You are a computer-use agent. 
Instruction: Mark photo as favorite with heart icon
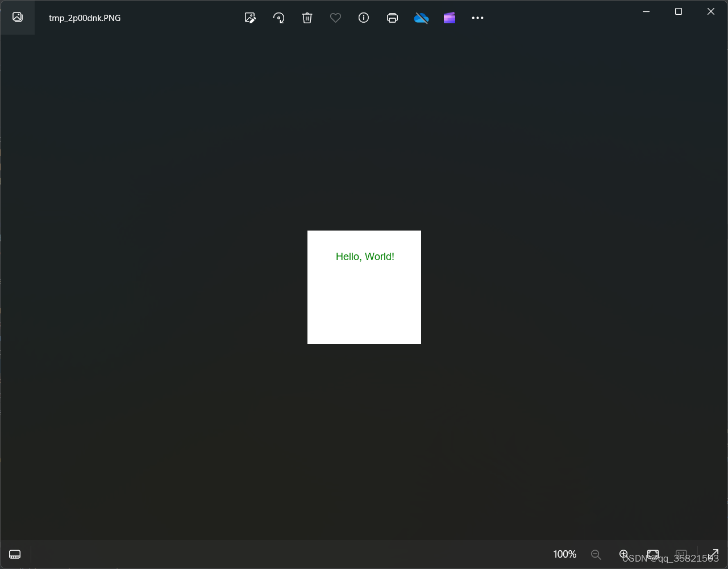tap(335, 18)
